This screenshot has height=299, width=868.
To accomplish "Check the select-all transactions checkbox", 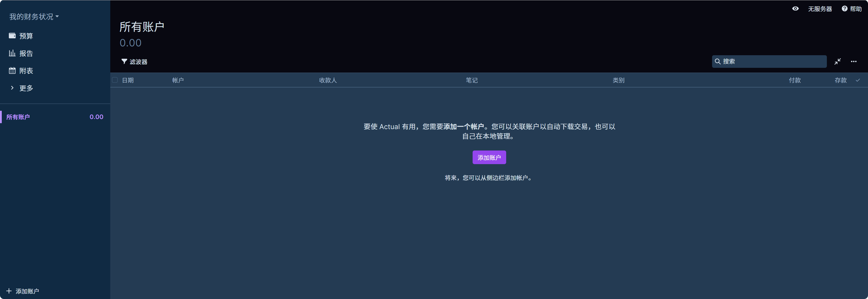I will coord(115,80).
